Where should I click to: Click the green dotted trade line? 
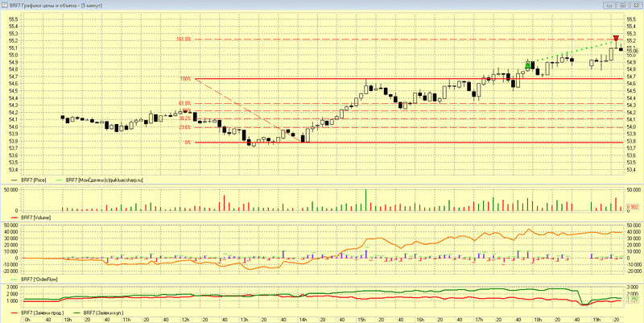572,52
